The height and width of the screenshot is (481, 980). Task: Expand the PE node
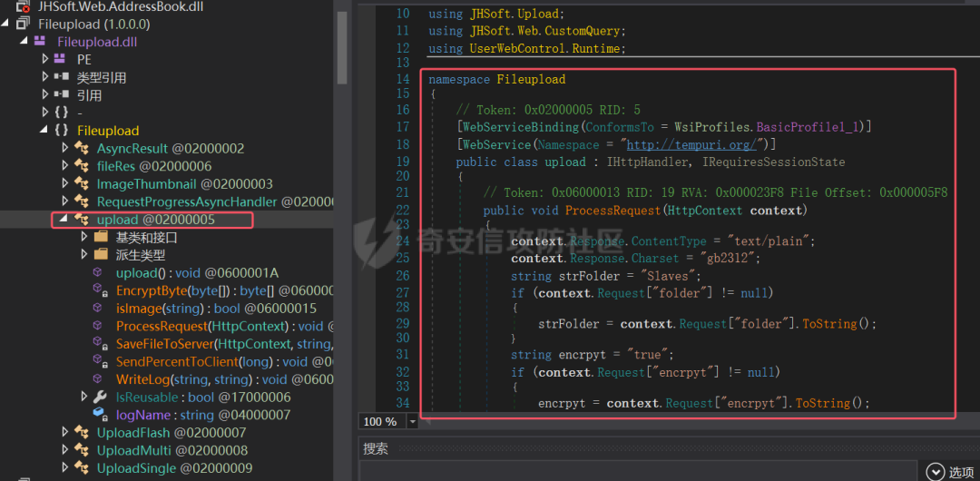pos(44,59)
